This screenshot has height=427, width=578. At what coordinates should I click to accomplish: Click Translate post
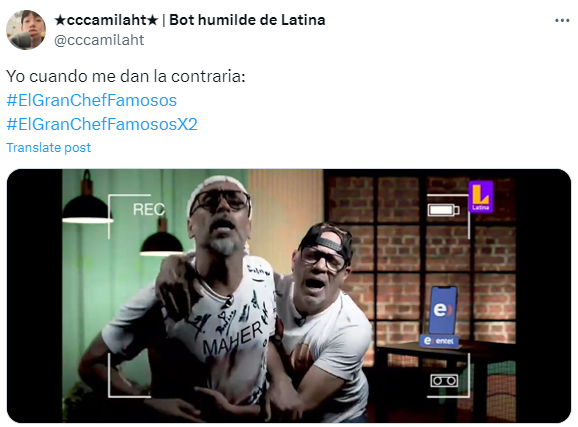click(48, 147)
